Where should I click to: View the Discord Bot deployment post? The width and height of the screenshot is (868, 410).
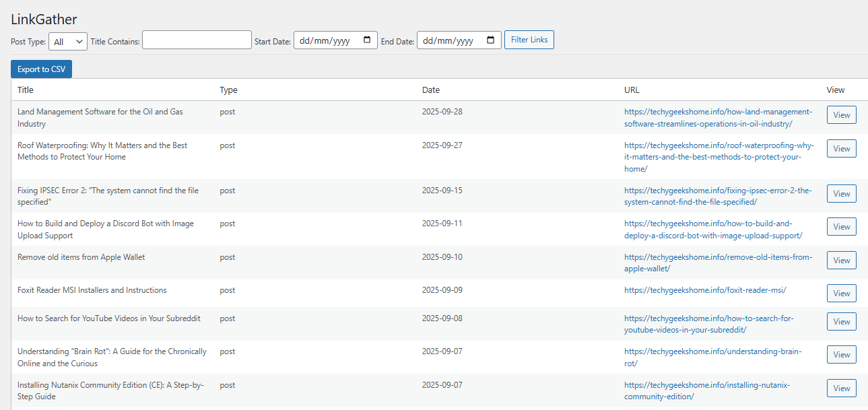[x=841, y=226]
